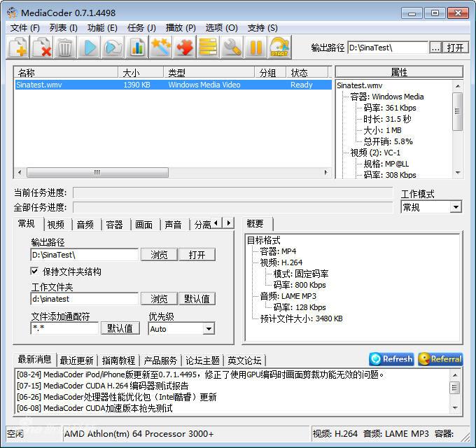476x448 pixels.
Task: Click the [07-15] CUDA H.264 news entry
Action: (x=103, y=386)
